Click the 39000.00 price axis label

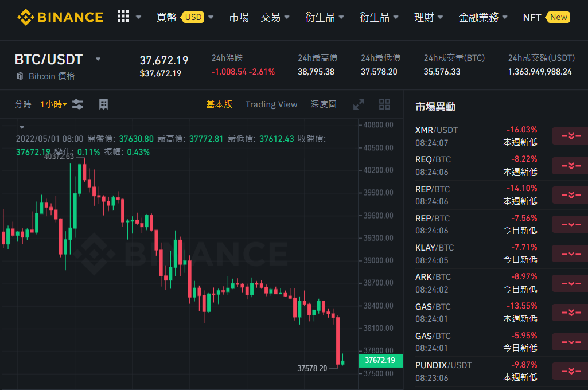pyautogui.click(x=379, y=260)
